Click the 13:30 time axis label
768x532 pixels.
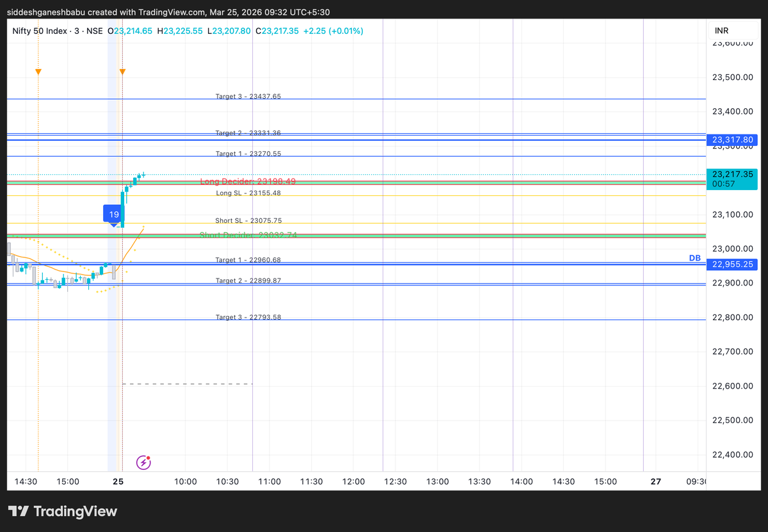click(x=479, y=481)
